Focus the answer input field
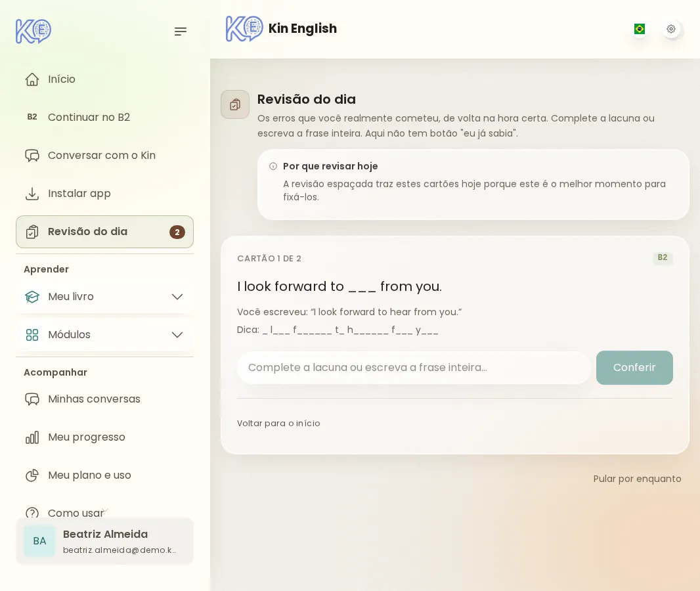This screenshot has width=700, height=591. pyautogui.click(x=414, y=368)
